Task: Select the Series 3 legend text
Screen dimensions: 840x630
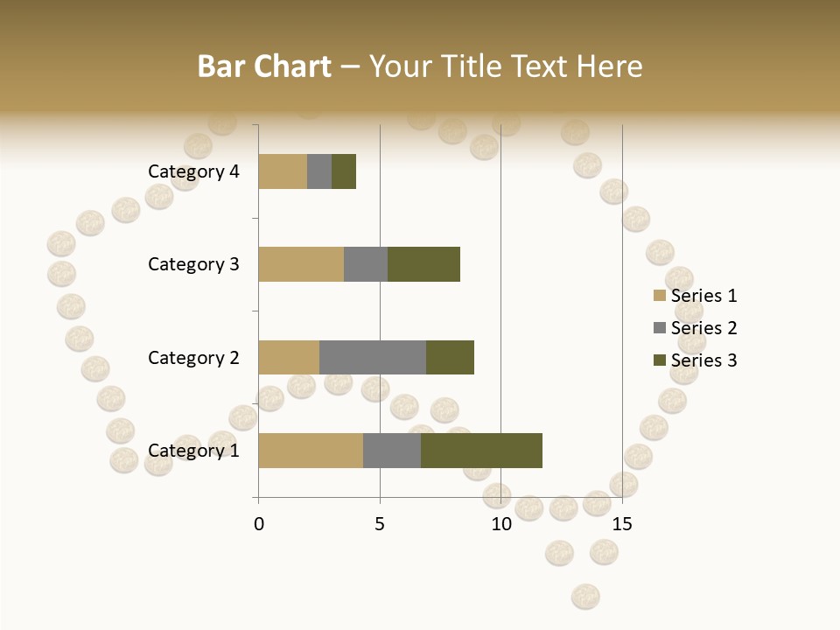Action: [x=703, y=360]
